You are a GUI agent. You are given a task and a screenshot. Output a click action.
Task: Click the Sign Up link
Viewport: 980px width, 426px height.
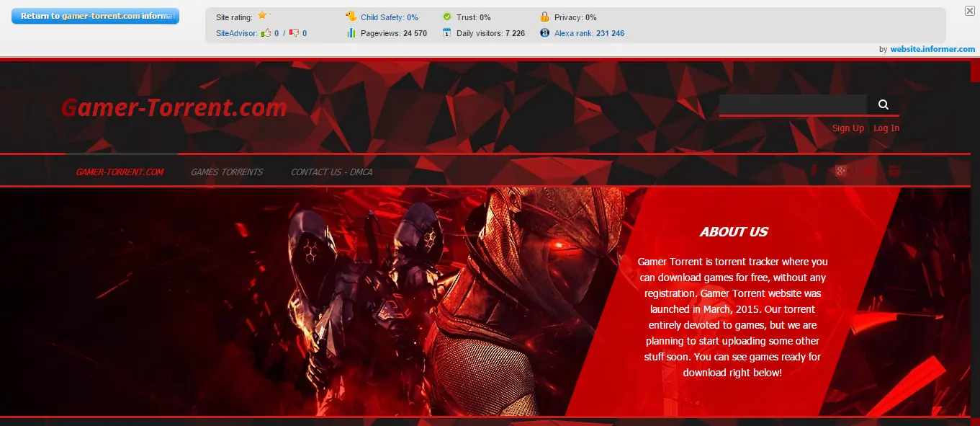(848, 128)
